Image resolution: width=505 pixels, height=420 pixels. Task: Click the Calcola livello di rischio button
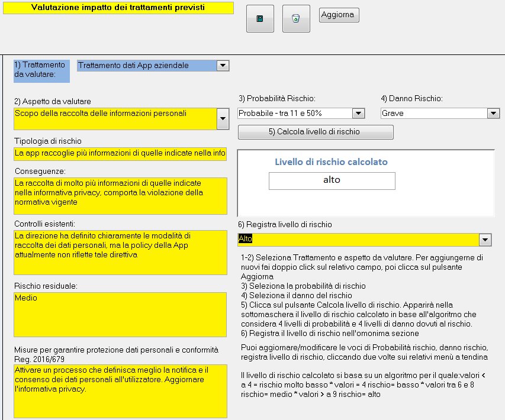(x=316, y=131)
